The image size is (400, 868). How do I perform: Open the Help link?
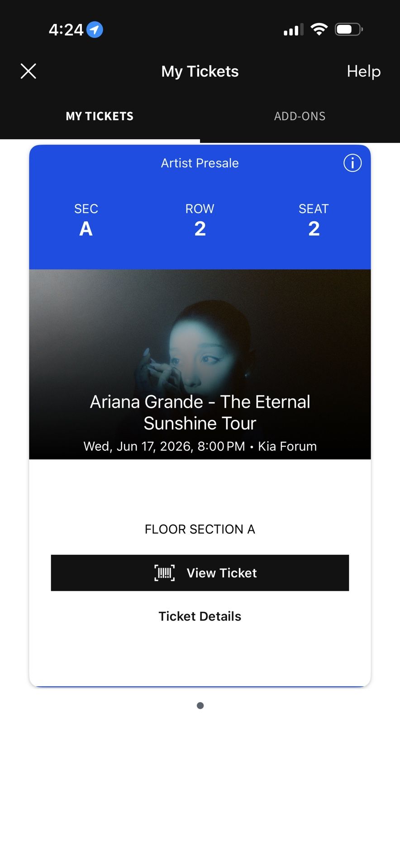coord(363,71)
